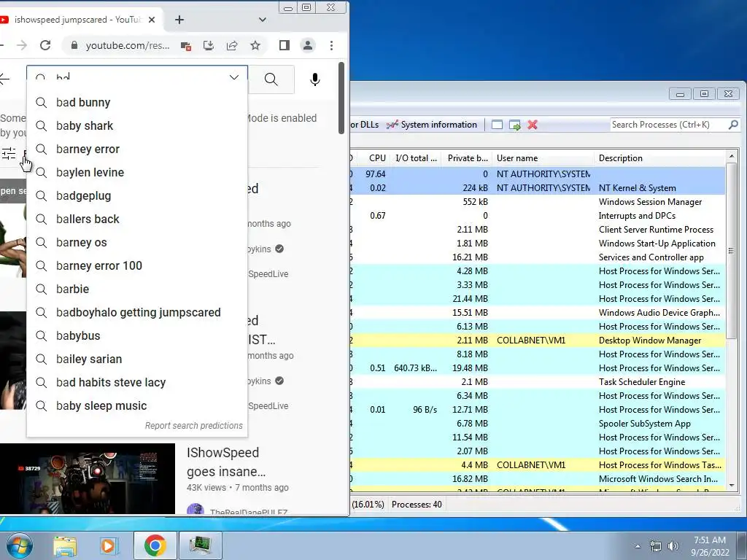Viewport: 747px width, 560px height.
Task: Pick the 'barney os' suggestion
Action: 137,242
